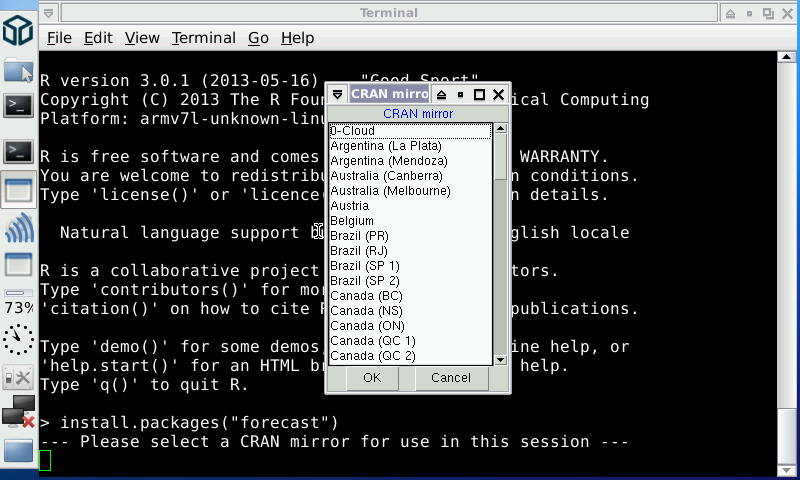800x480 pixels.
Task: Open the Terminal menu
Action: pos(204,38)
